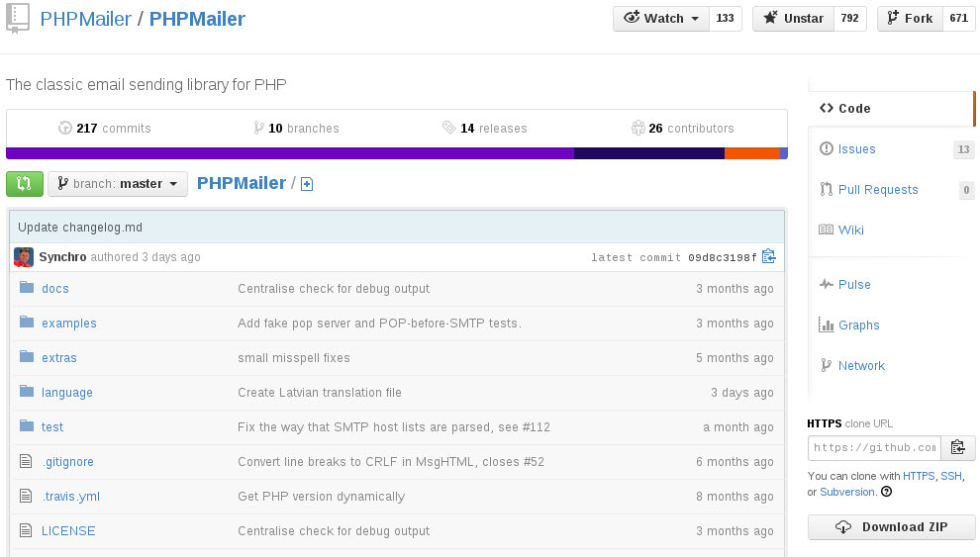Copy the latest commit SHA with the clipboard icon

click(x=769, y=256)
